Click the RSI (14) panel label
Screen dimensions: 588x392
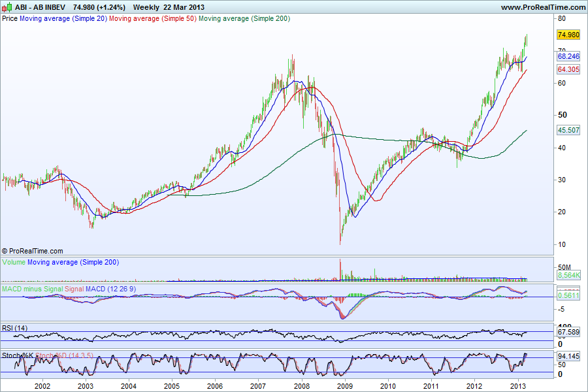pyautogui.click(x=14, y=328)
